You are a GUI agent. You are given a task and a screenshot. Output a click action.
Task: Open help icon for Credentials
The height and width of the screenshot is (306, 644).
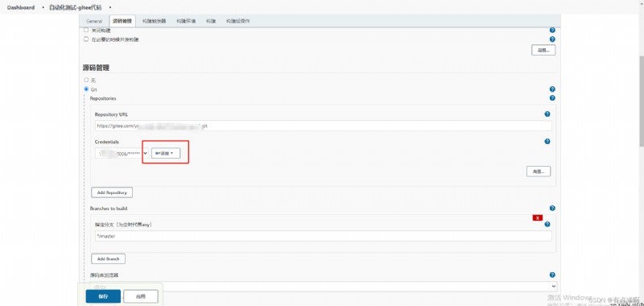tap(547, 141)
